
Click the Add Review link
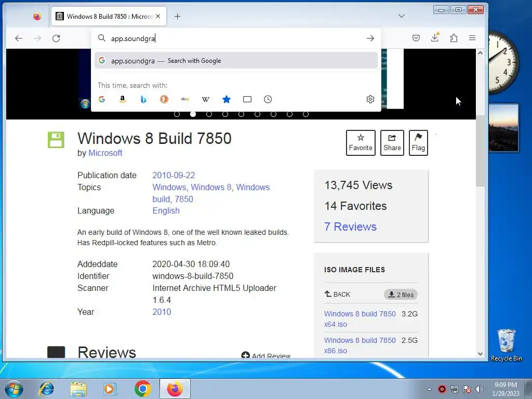click(x=266, y=355)
